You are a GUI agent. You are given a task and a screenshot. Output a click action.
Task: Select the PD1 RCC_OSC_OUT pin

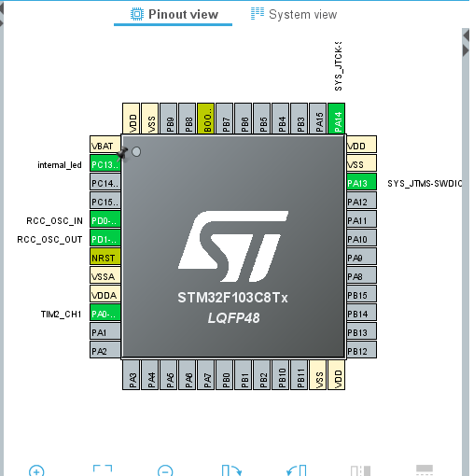pos(105,238)
